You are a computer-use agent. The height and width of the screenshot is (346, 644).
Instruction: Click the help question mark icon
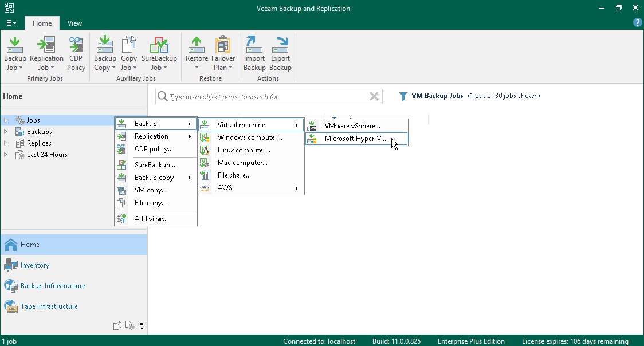[637, 23]
